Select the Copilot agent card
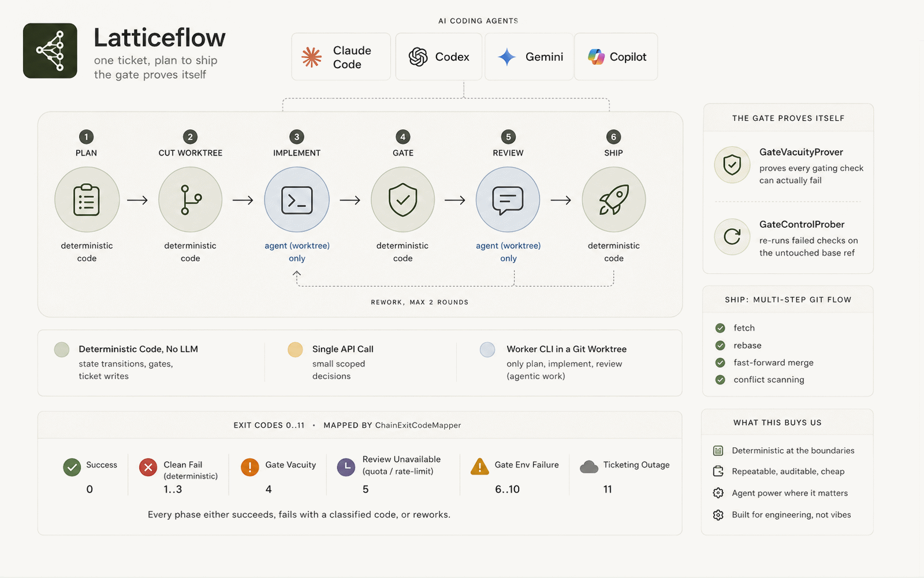Image resolution: width=924 pixels, height=578 pixels. pyautogui.click(x=616, y=57)
